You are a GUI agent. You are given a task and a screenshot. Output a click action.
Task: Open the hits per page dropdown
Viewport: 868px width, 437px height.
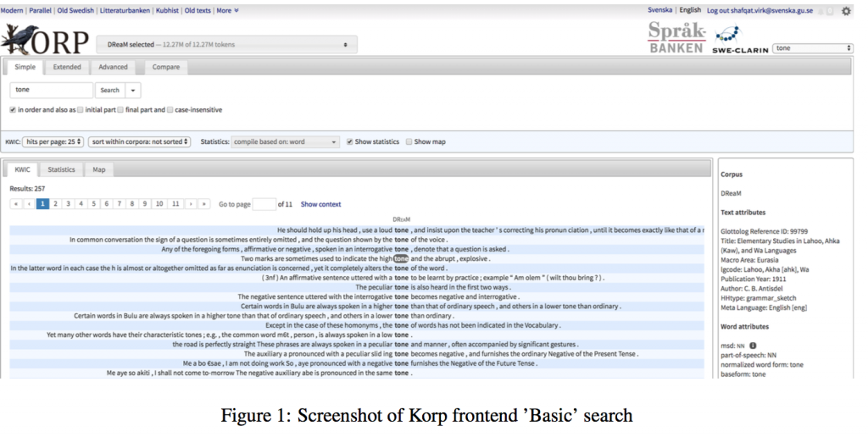pyautogui.click(x=54, y=141)
